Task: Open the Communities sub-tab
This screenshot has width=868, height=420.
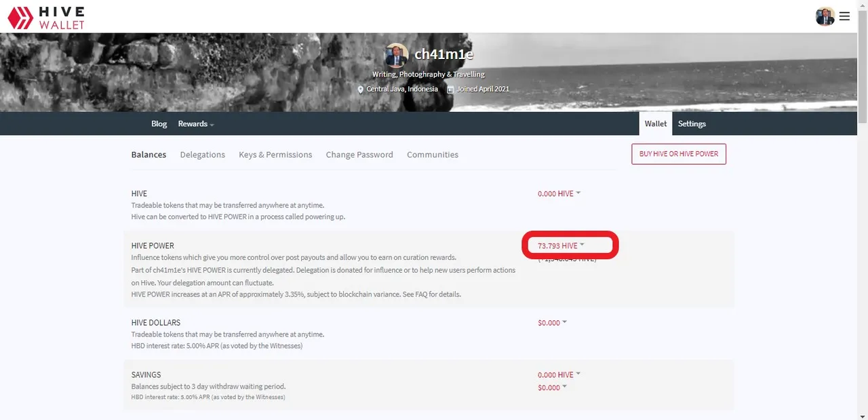Action: [x=433, y=154]
